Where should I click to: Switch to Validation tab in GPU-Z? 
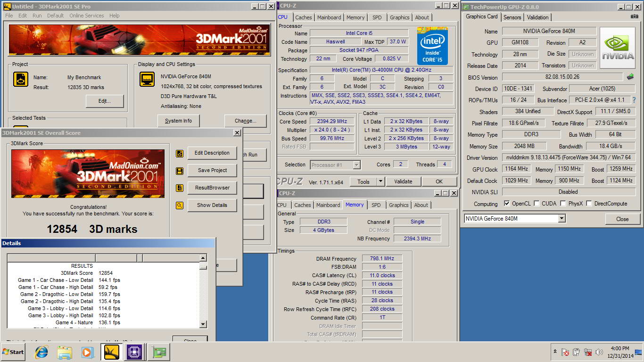[538, 17]
